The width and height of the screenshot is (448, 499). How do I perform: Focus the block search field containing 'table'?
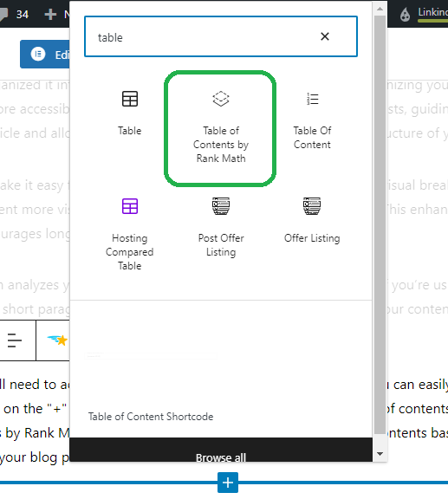point(221,36)
